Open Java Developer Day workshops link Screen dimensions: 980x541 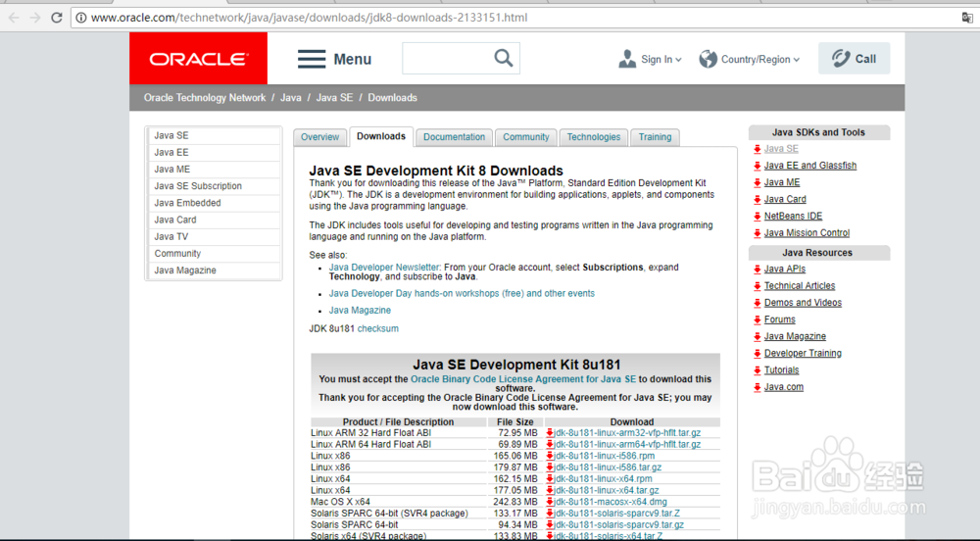(x=462, y=293)
